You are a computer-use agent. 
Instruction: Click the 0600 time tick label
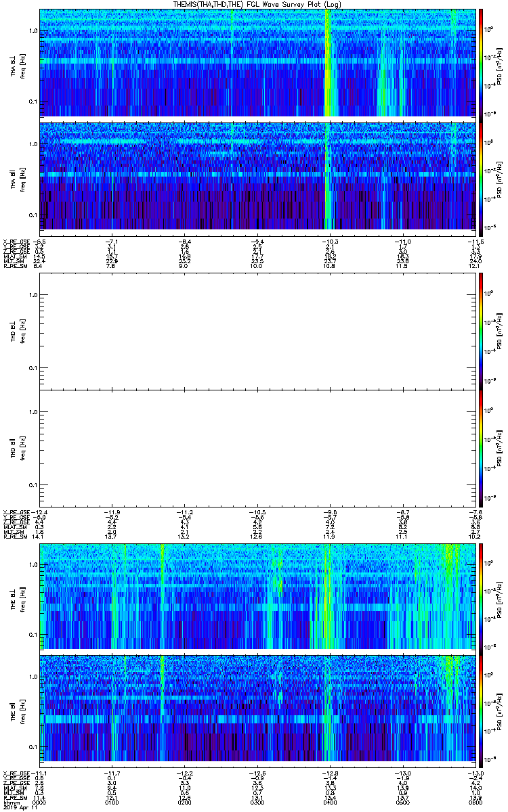pos(476,803)
